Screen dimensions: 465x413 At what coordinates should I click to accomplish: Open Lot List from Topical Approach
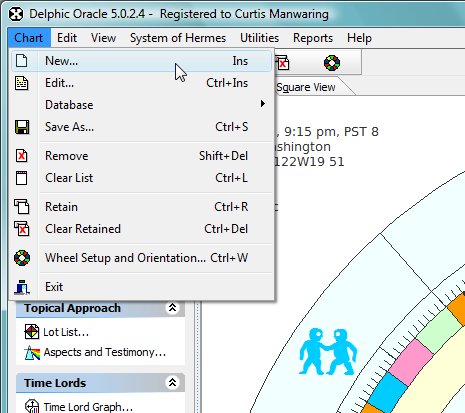click(66, 332)
